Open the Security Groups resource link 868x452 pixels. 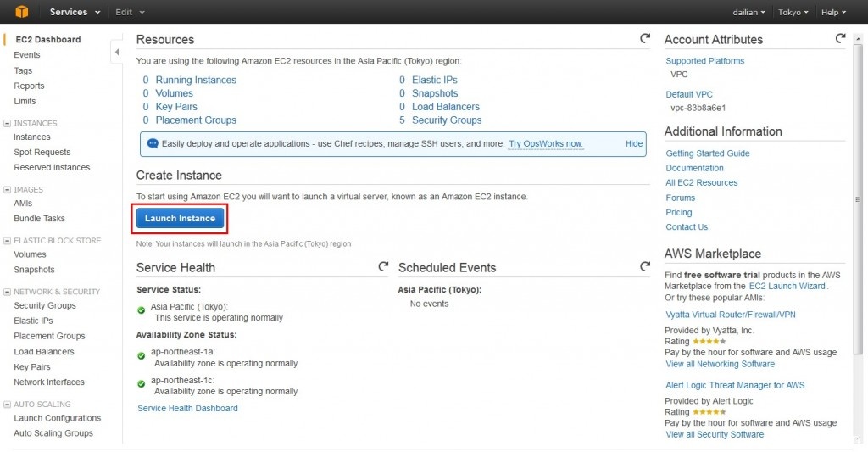pos(447,120)
